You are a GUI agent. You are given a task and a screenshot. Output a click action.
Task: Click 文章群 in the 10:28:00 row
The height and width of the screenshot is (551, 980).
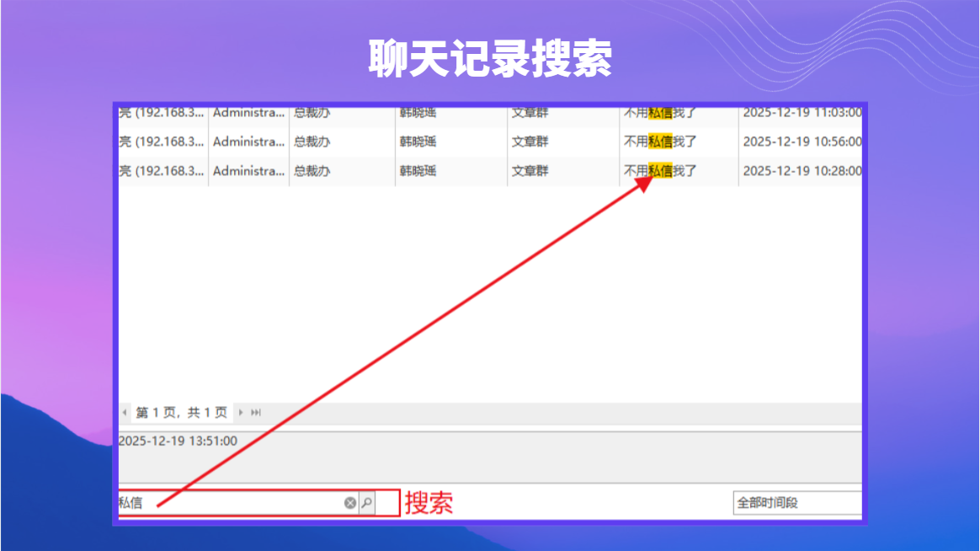(530, 171)
